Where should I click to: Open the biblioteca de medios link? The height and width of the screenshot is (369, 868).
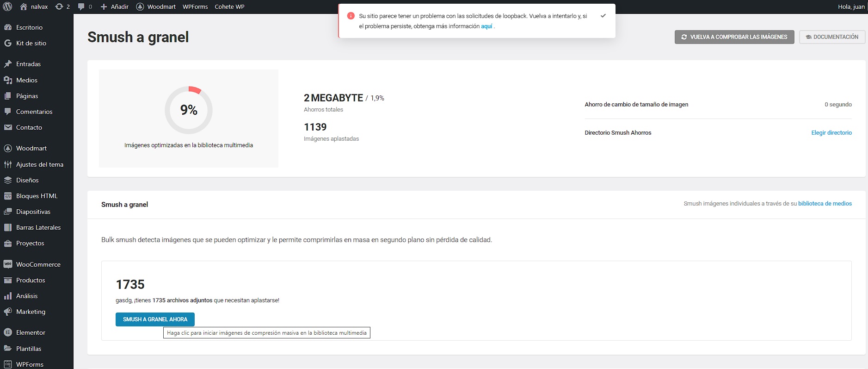coord(825,204)
